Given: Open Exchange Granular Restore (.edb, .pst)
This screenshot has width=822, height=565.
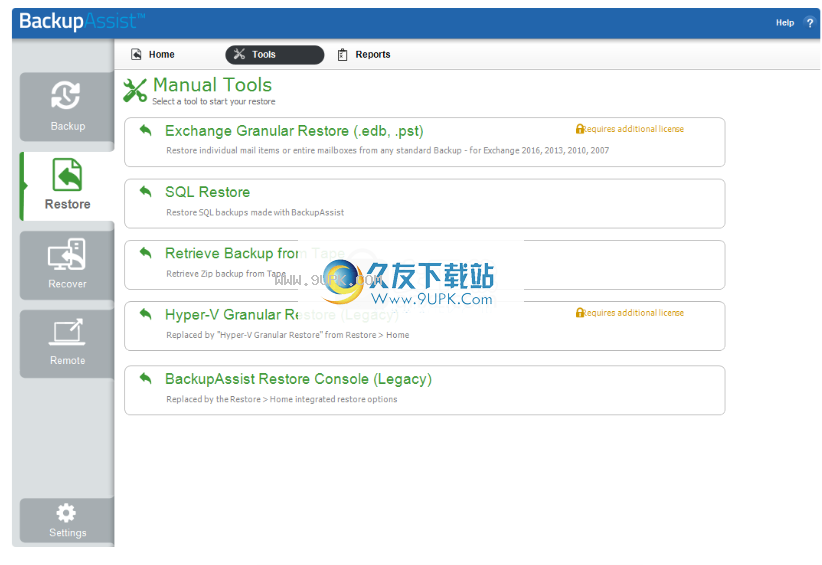Looking at the screenshot, I should click(425, 142).
